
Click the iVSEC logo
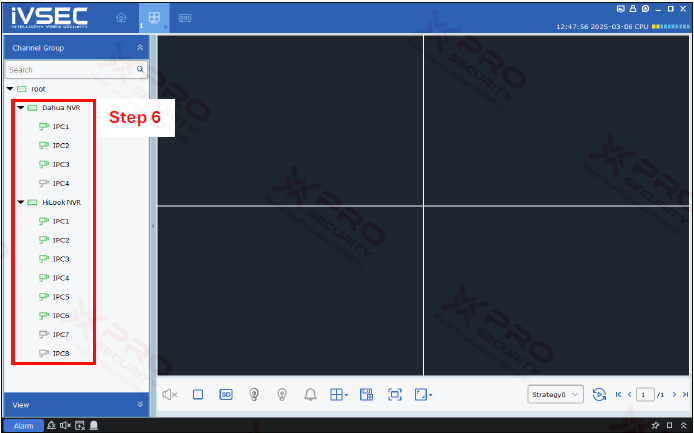tap(50, 18)
